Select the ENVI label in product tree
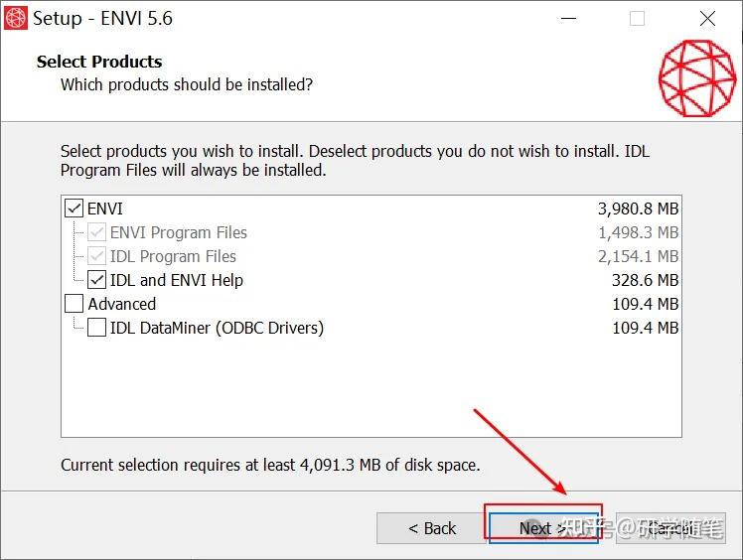Viewport: 743px width, 560px height. pos(105,210)
